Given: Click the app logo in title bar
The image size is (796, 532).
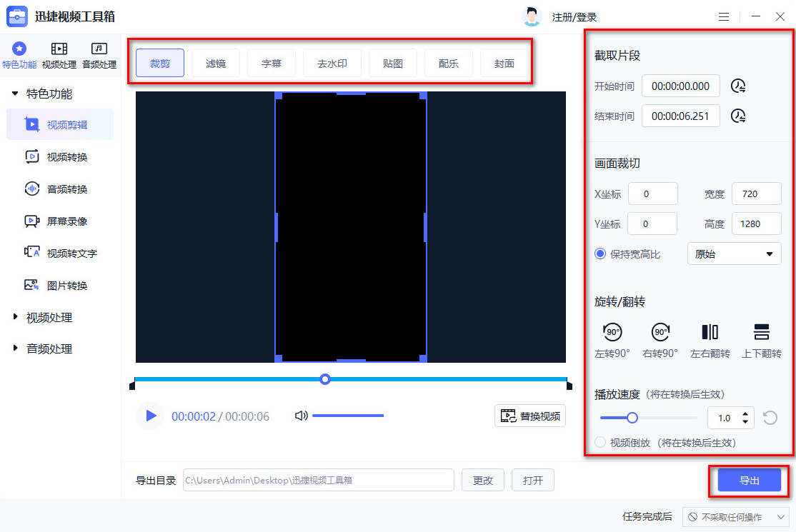Looking at the screenshot, I should point(16,16).
